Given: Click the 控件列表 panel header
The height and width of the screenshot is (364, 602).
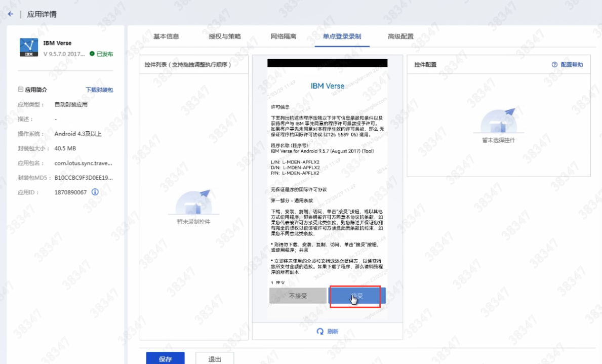Looking at the screenshot, I should click(188, 64).
